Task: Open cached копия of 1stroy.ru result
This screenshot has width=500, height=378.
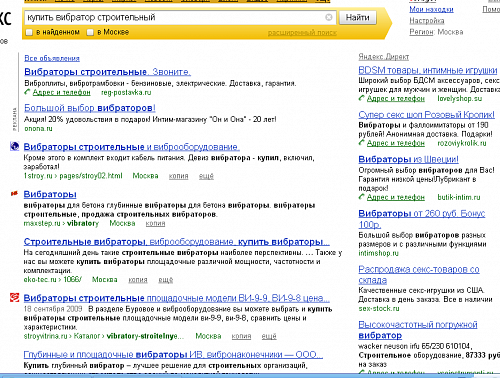Action: coord(178,176)
